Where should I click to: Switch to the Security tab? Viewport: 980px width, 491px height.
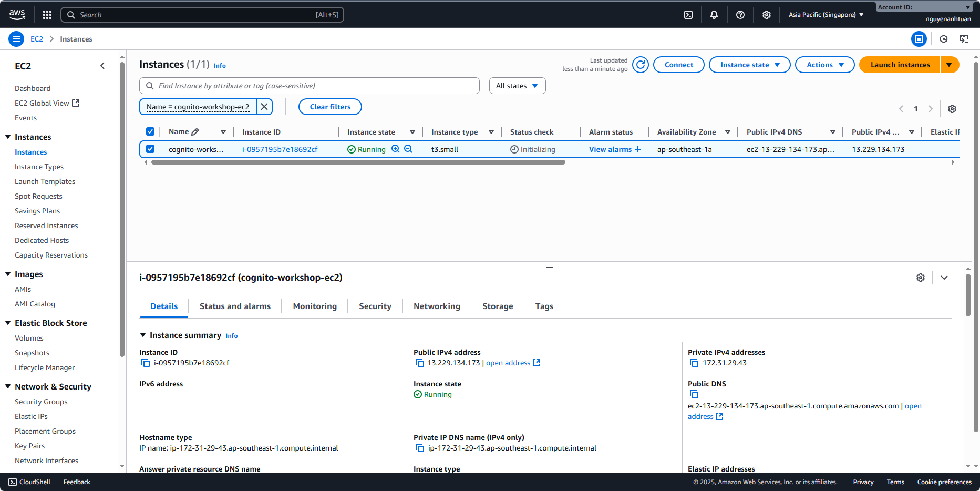pos(375,306)
